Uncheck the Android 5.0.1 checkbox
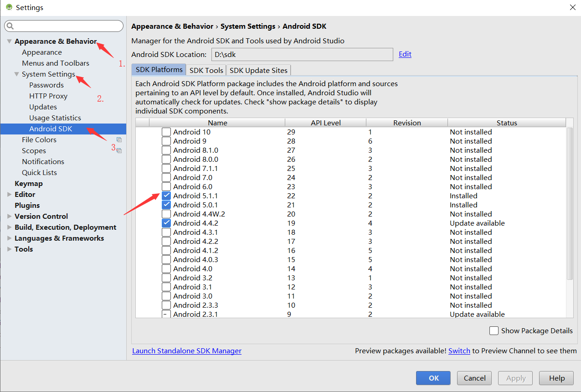This screenshot has height=392, width=581. pyautogui.click(x=166, y=205)
